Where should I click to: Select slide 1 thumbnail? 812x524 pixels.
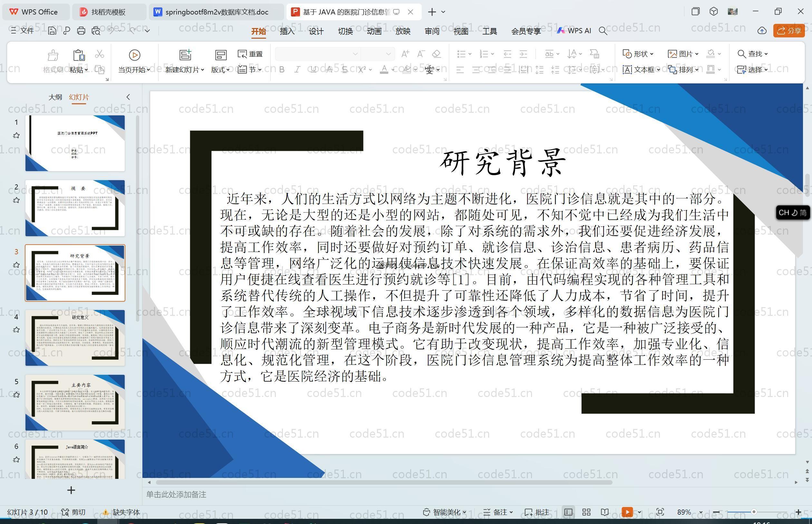click(x=75, y=143)
